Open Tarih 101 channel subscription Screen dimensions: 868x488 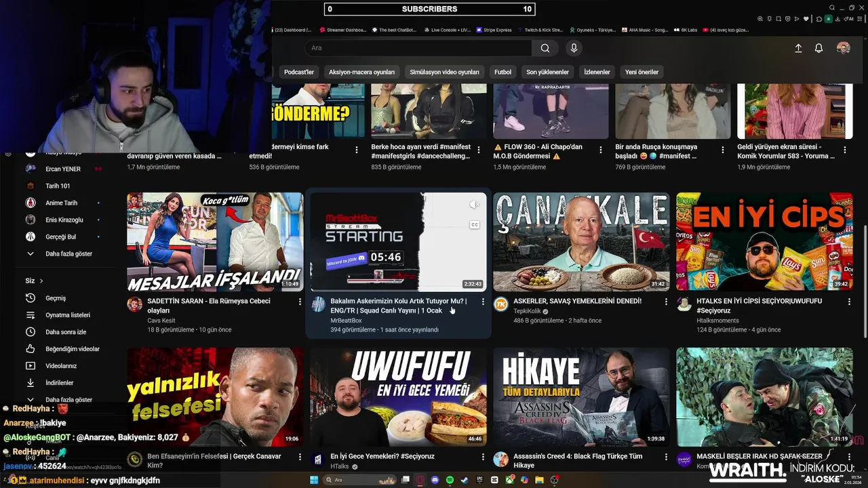(x=64, y=186)
